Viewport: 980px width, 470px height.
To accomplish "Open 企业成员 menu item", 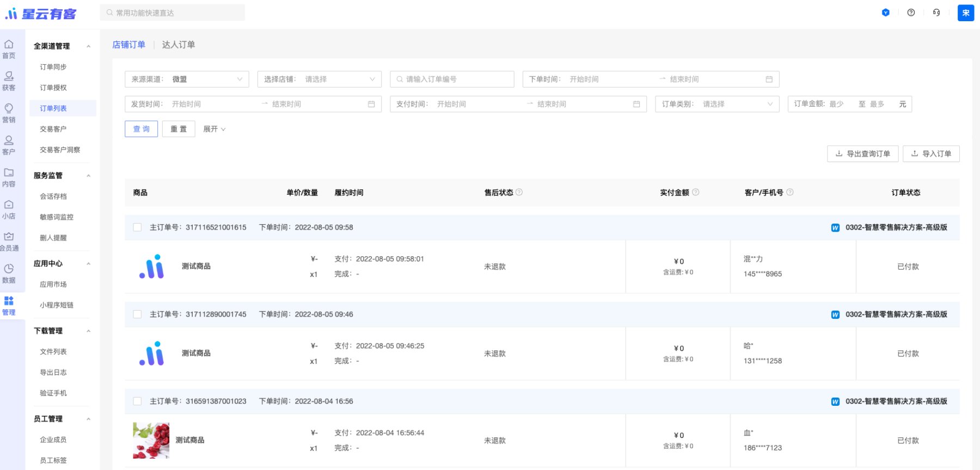I will (53, 440).
